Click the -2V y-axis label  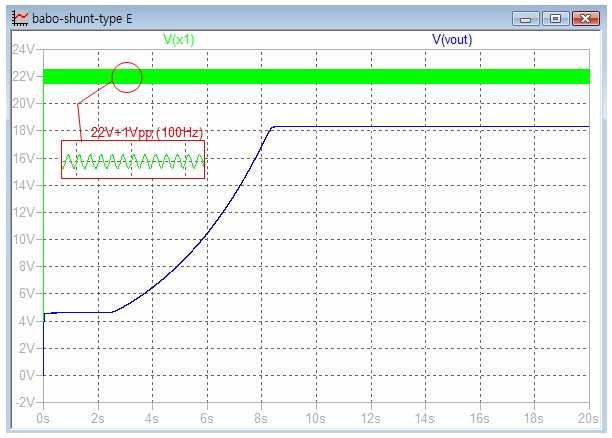click(x=25, y=402)
